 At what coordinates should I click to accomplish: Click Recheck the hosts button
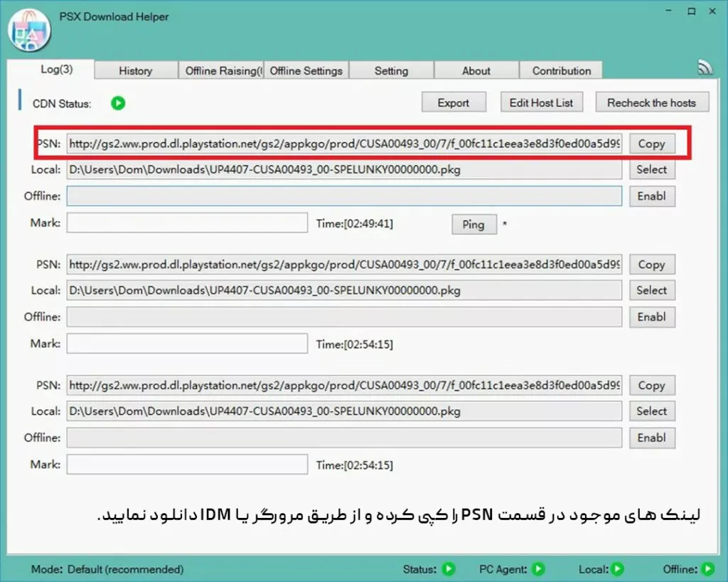click(x=652, y=102)
